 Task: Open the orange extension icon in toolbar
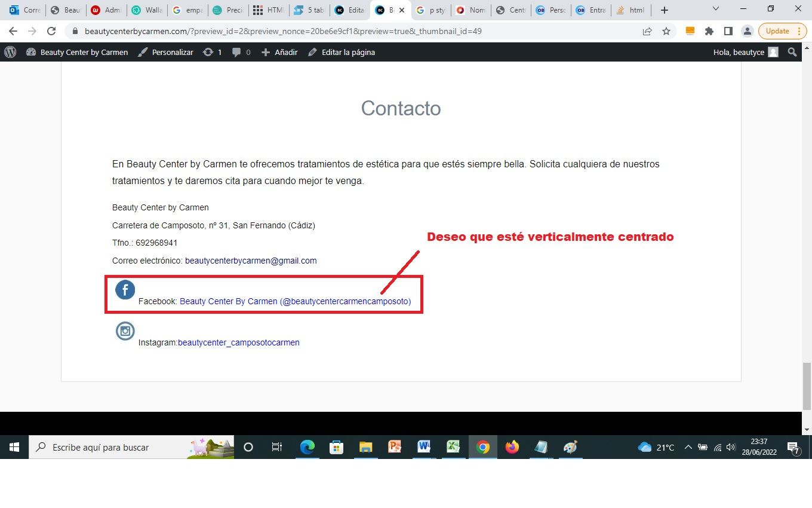[x=690, y=31]
